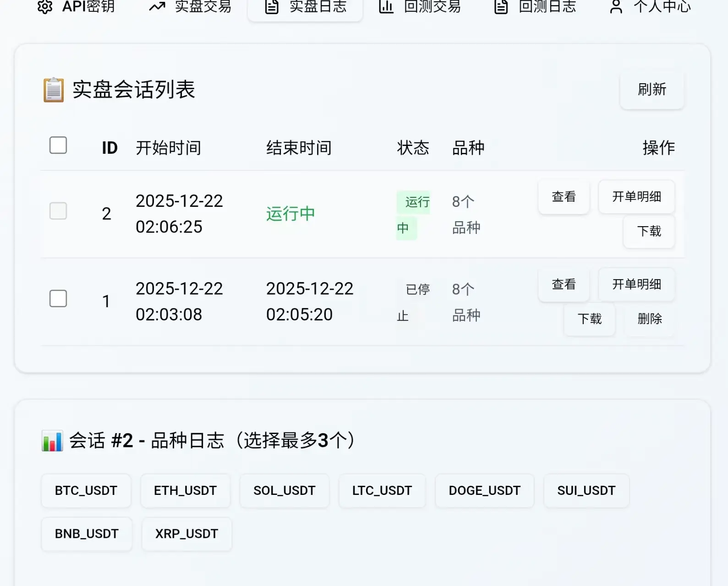Open the 回测日志 tab

(535, 6)
